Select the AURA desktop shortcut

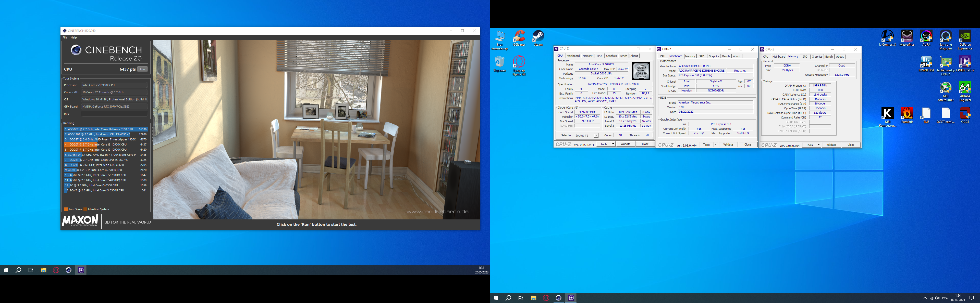[x=926, y=38]
